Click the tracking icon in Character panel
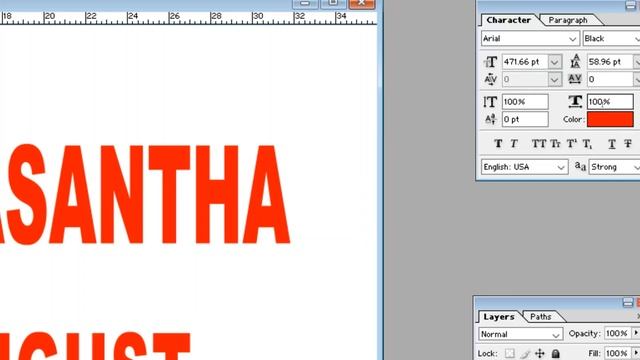The image size is (640, 360). (575, 79)
